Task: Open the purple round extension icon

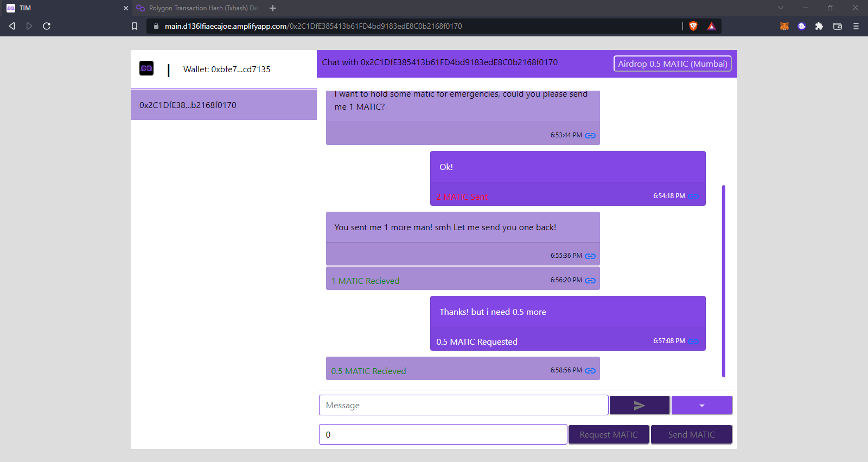Action: 802,26
